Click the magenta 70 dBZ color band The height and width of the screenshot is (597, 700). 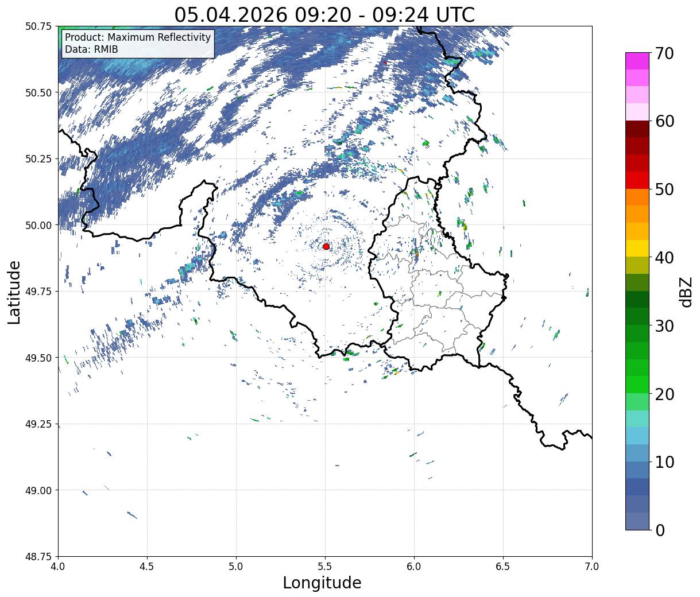(x=637, y=61)
